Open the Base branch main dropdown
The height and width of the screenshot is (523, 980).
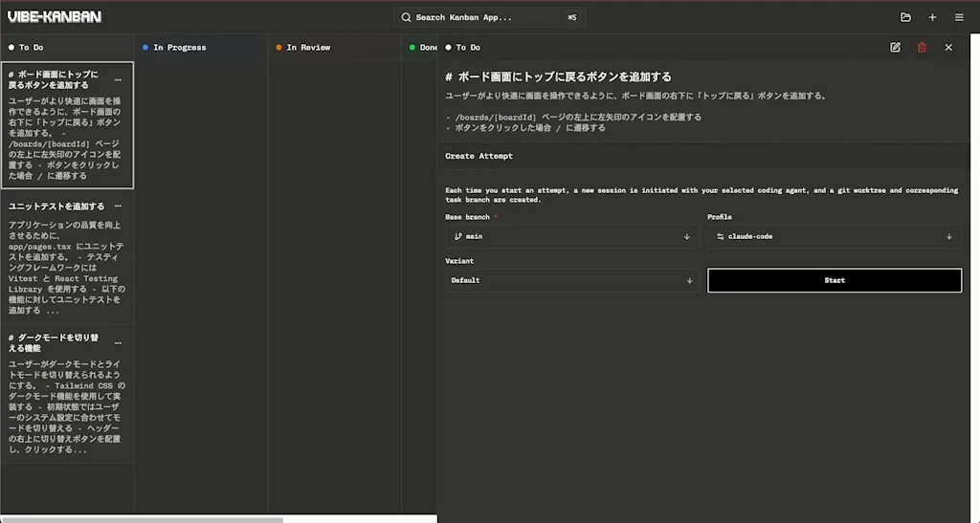tap(572, 236)
